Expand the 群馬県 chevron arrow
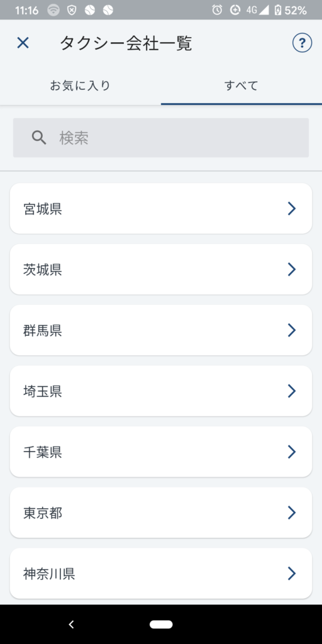Viewport: 322px width, 644px height. pyautogui.click(x=292, y=330)
